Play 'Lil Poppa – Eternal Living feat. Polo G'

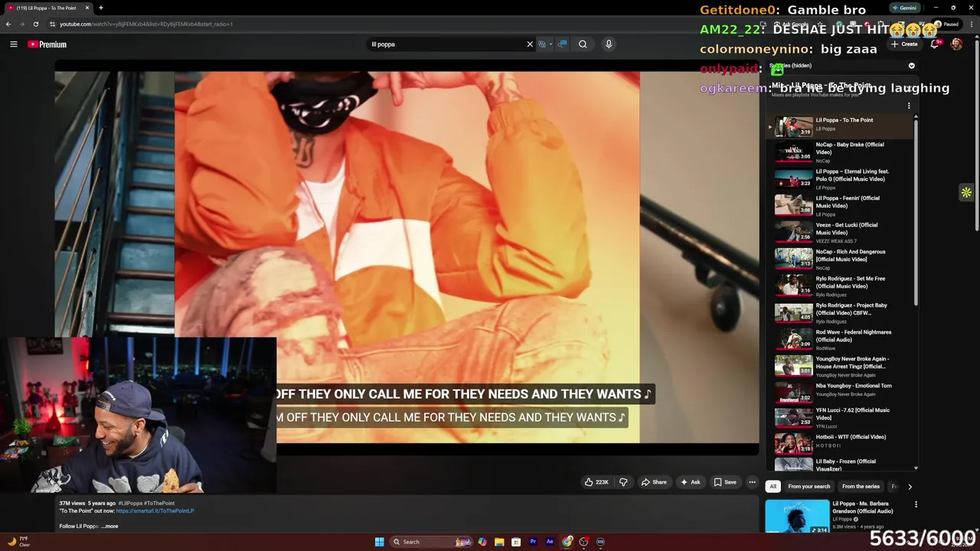pos(838,179)
